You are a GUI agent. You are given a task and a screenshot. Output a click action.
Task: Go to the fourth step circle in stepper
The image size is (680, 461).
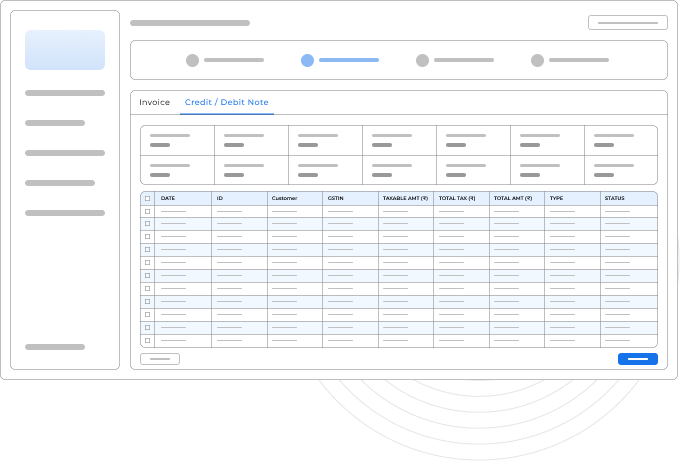click(537, 60)
